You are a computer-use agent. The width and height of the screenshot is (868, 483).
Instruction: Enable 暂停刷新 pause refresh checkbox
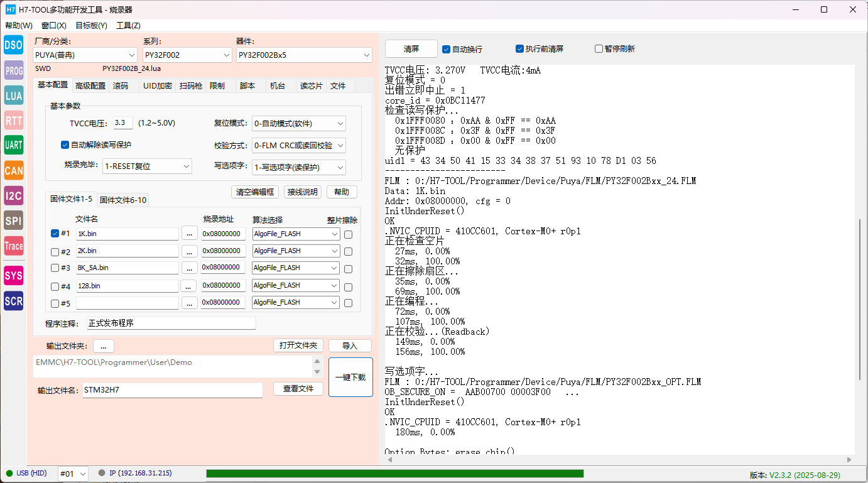coord(599,49)
